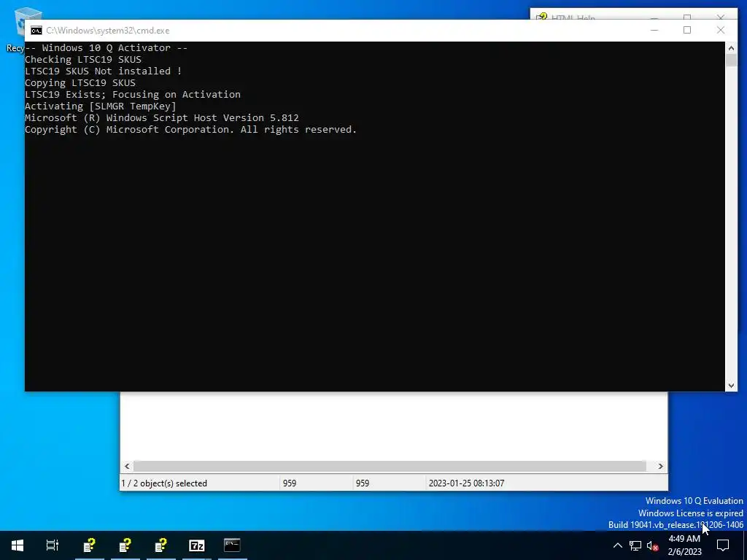Viewport: 747px width, 560px height.
Task: Click 'LTSC19 SKUS Not installed !' line
Action: pos(104,71)
